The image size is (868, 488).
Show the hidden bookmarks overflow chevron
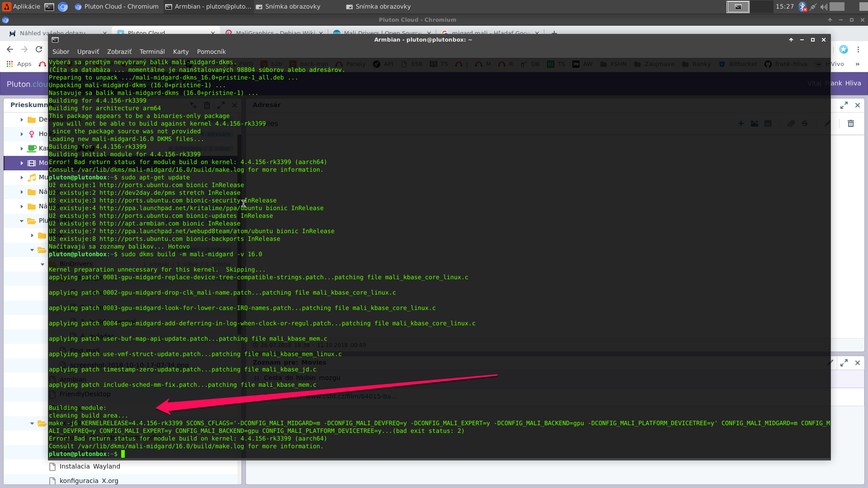(x=858, y=64)
